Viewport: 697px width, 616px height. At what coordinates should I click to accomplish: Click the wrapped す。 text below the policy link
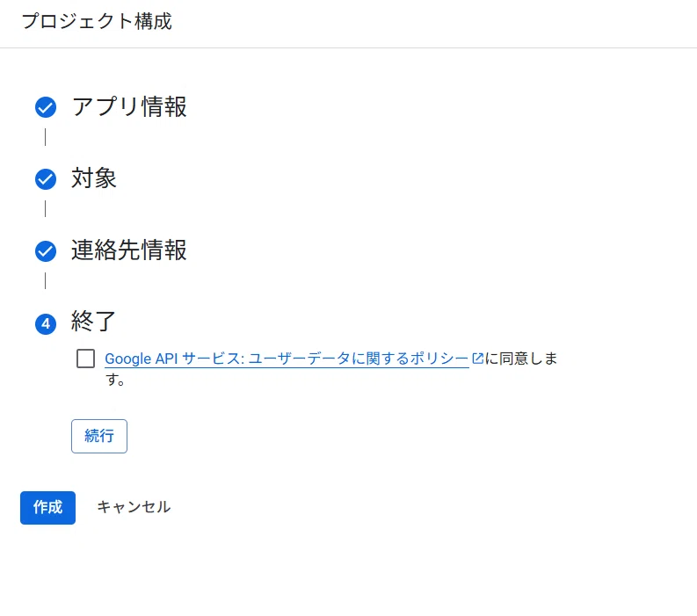click(115, 380)
